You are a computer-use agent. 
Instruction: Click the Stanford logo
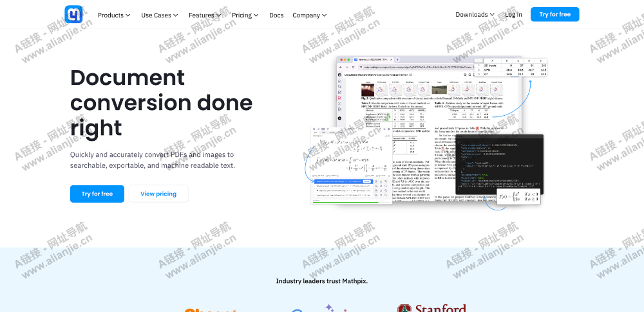click(x=431, y=308)
